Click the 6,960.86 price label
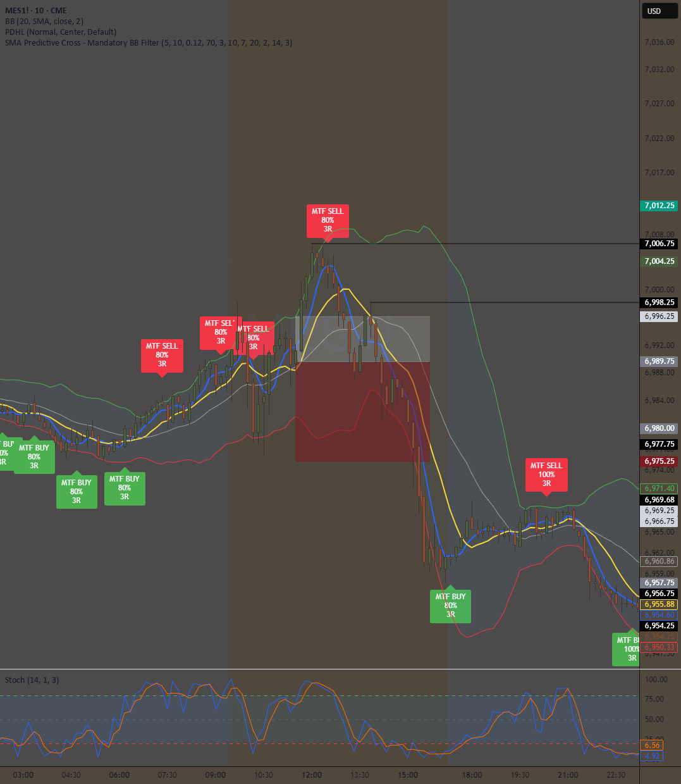The width and height of the screenshot is (681, 784). point(660,561)
